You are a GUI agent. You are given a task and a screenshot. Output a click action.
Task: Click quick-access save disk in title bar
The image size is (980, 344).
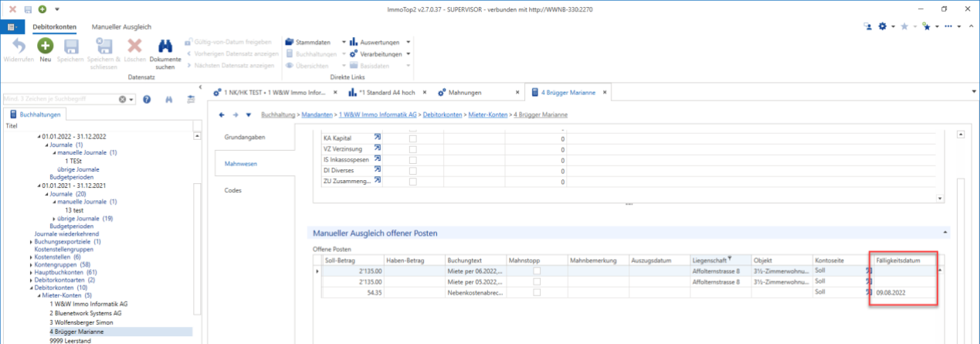[28, 9]
